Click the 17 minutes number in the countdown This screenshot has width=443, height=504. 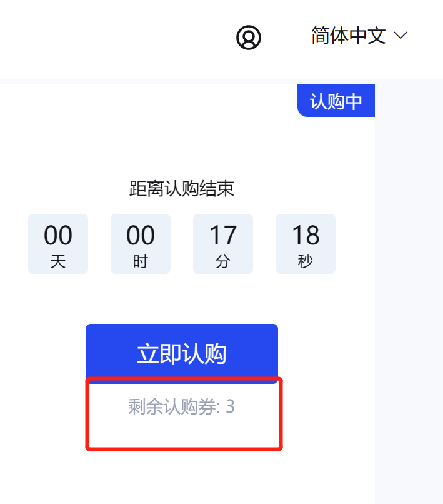click(223, 235)
